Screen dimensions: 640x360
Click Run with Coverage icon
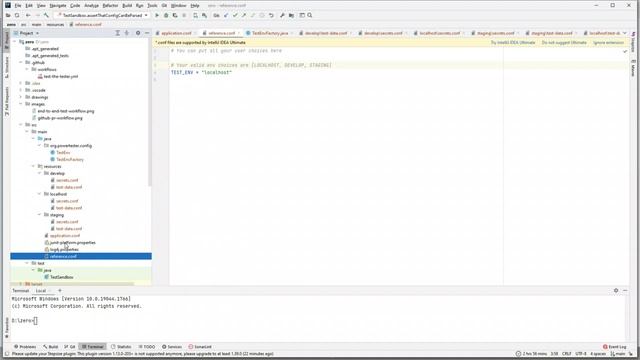point(175,15)
